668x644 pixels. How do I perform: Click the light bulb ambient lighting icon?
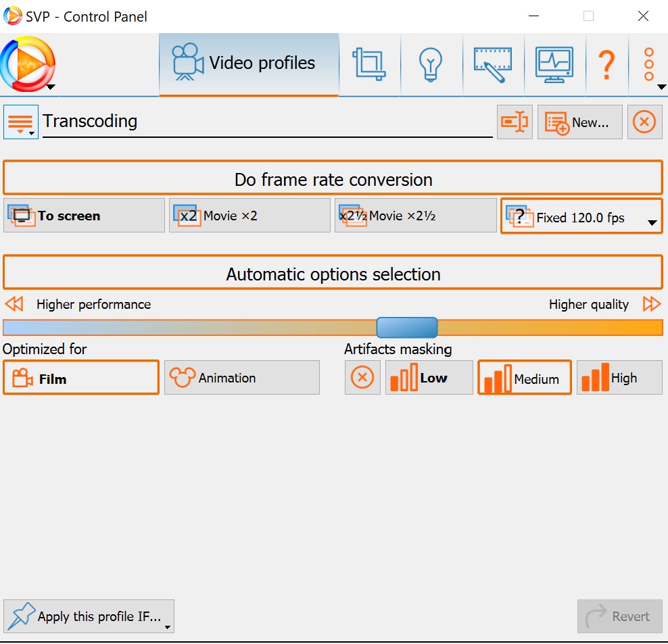click(x=431, y=65)
